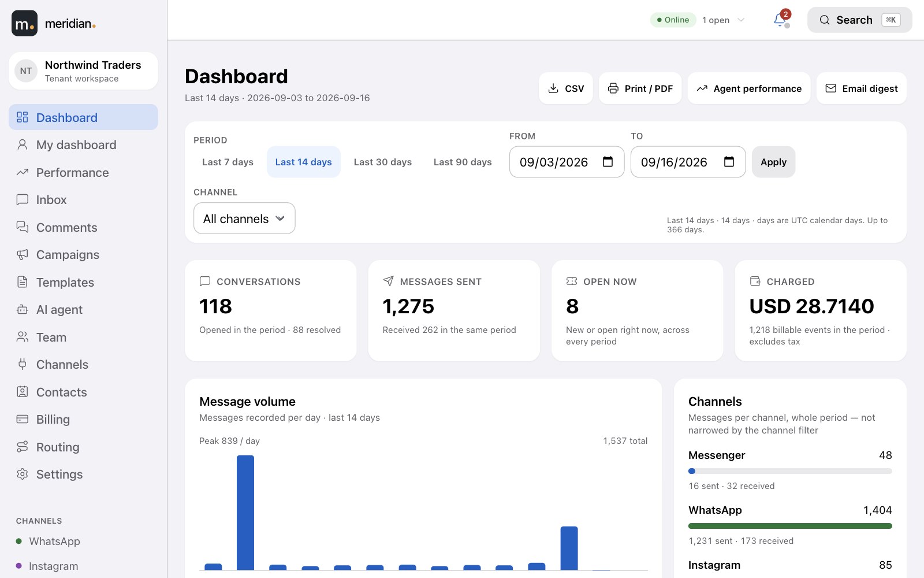The image size is (924, 578).
Task: Open the Northwind Traders workspace switcher
Action: pyautogui.click(x=83, y=71)
